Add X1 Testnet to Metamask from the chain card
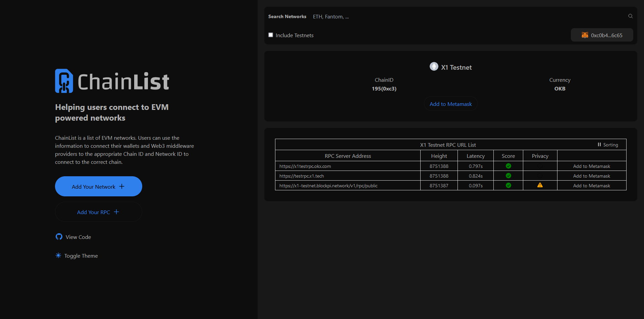 (x=450, y=104)
